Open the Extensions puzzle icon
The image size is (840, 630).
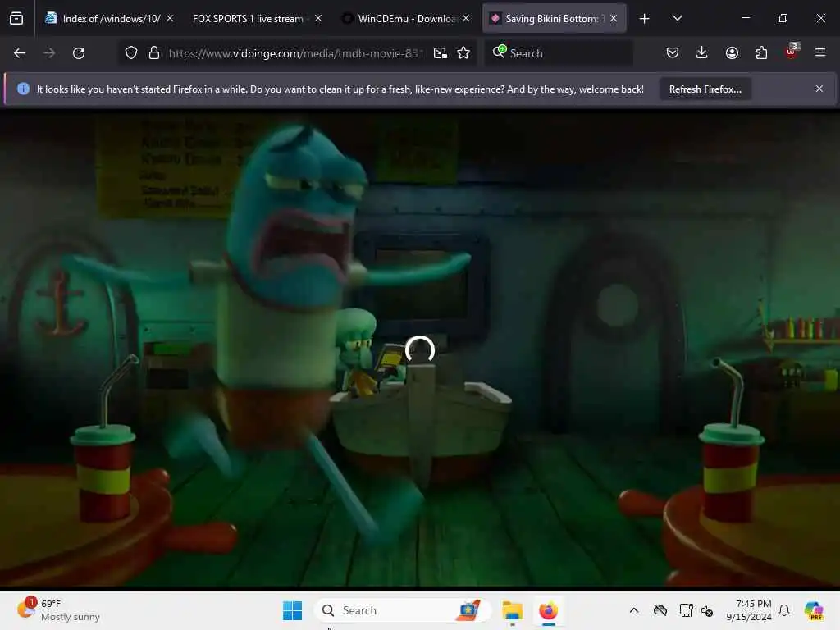pyautogui.click(x=761, y=52)
